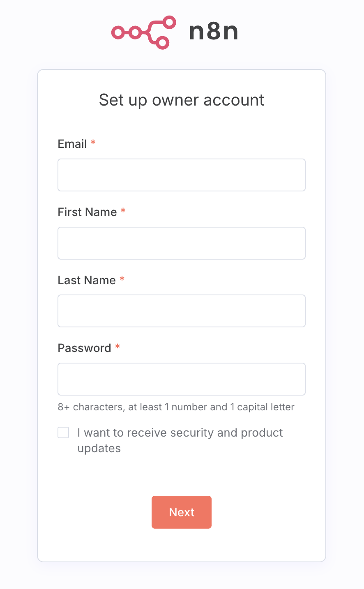
Task: Click the word 'updates' under the checkbox label
Action: pyautogui.click(x=99, y=448)
